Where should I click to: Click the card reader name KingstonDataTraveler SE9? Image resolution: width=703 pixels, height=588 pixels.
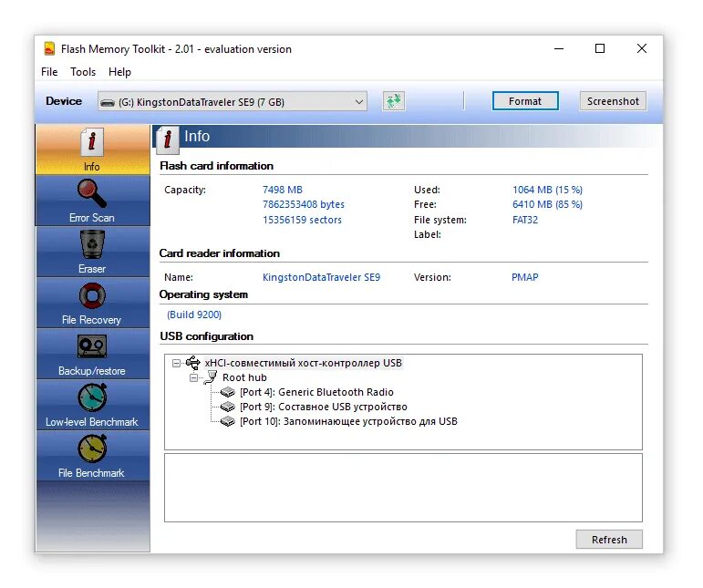322,277
